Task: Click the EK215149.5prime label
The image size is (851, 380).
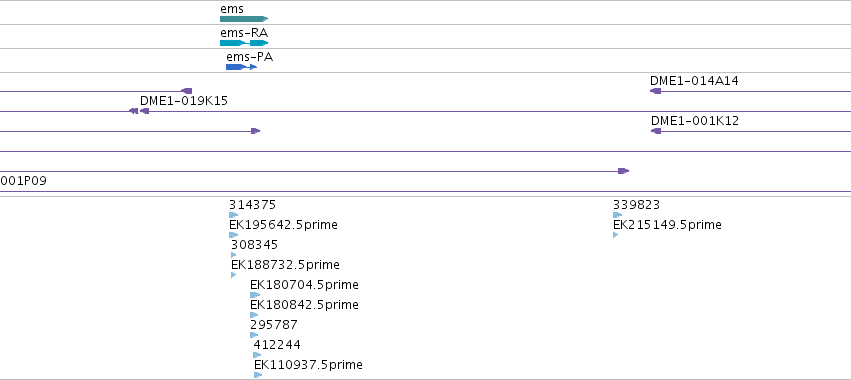Action: (x=668, y=225)
